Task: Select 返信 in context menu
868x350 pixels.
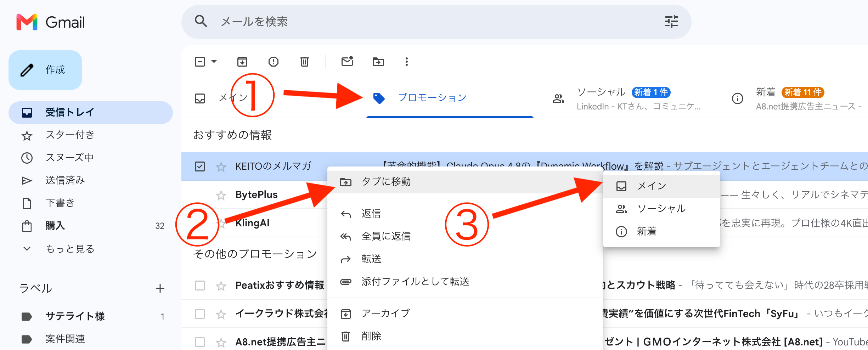Action: (465, 214)
